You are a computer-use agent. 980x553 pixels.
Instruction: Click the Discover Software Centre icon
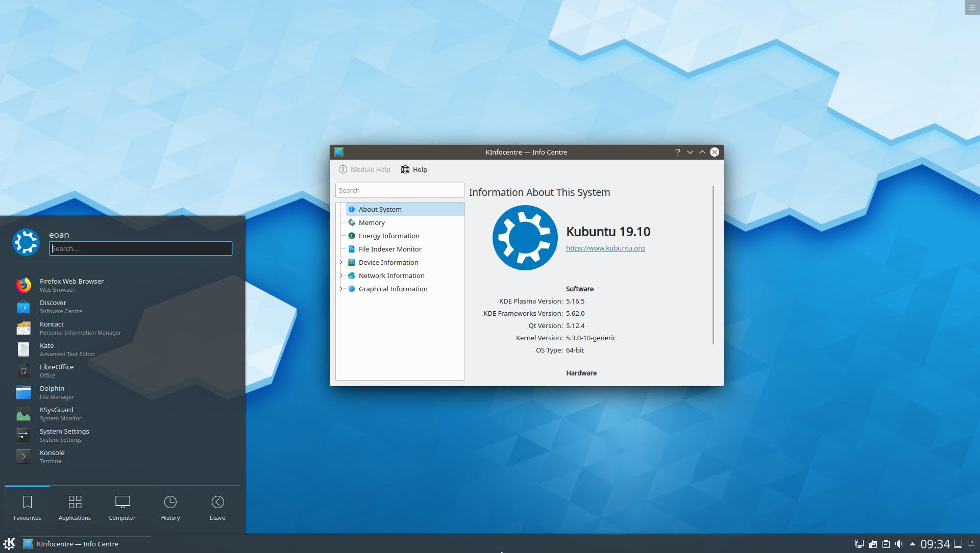23,306
